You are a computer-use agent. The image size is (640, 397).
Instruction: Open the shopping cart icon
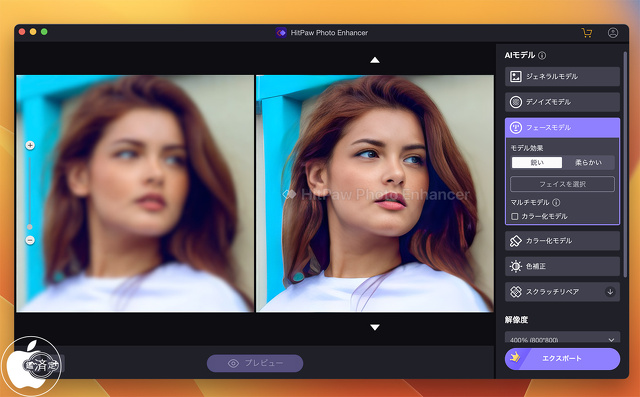(587, 33)
